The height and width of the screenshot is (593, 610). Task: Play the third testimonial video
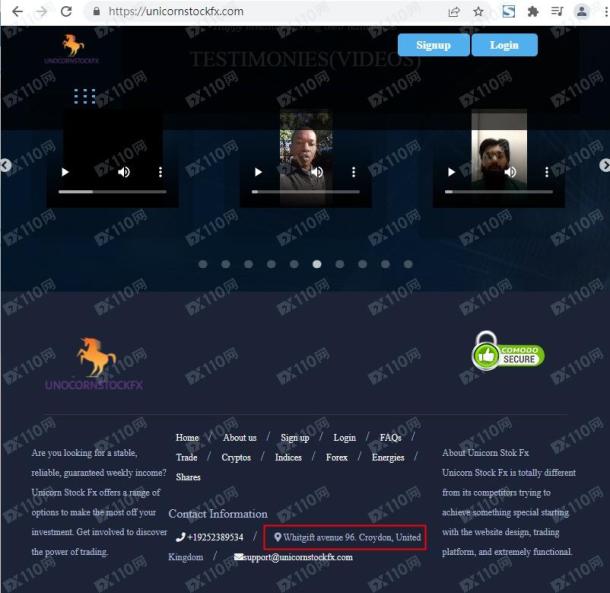[x=451, y=172]
